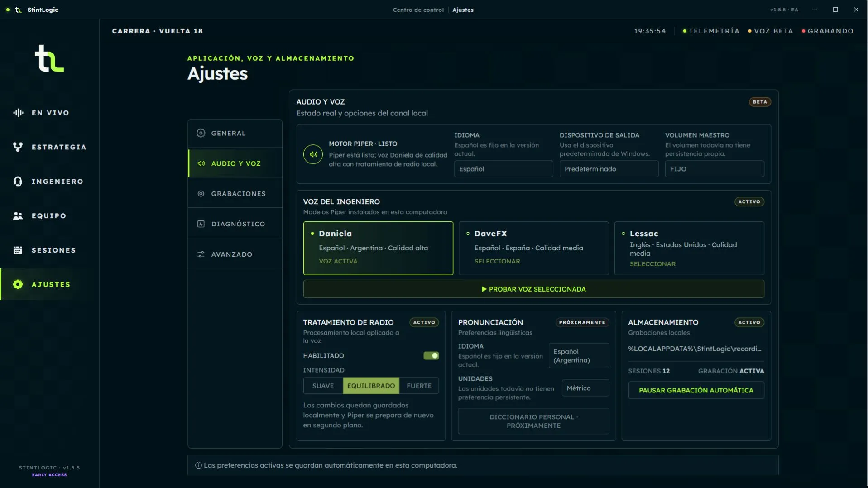Open the Dispositivo de salida dropdown
Viewport: 868px width, 488px height.
pos(609,169)
